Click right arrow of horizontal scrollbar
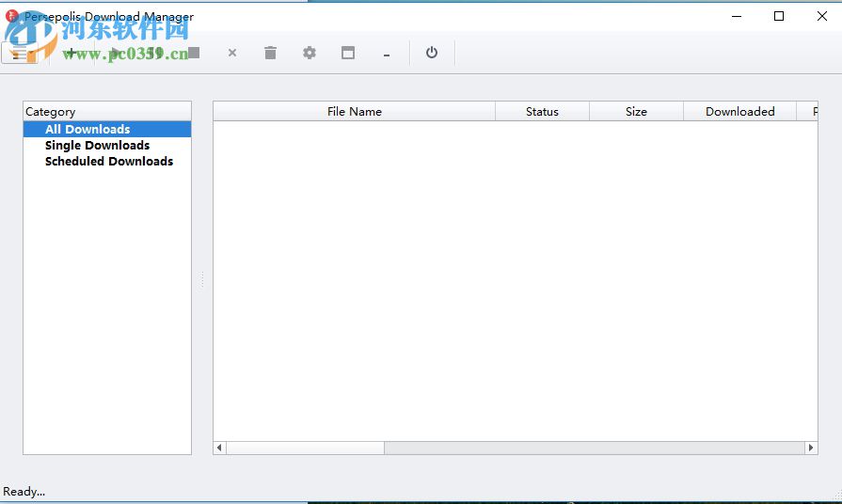Viewport: 842px width, 504px height. coord(811,448)
